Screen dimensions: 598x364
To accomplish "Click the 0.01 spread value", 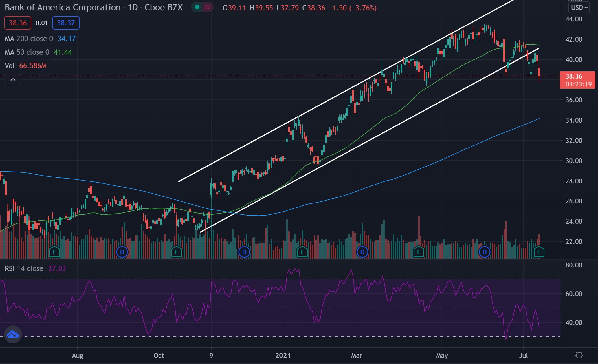I will [41, 23].
